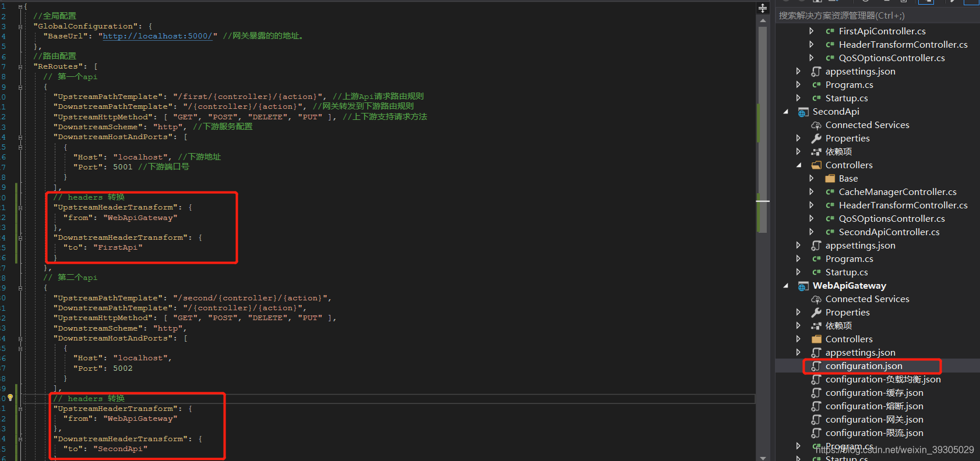
Task: Click the configuration-缓存.json file icon
Action: (x=816, y=393)
